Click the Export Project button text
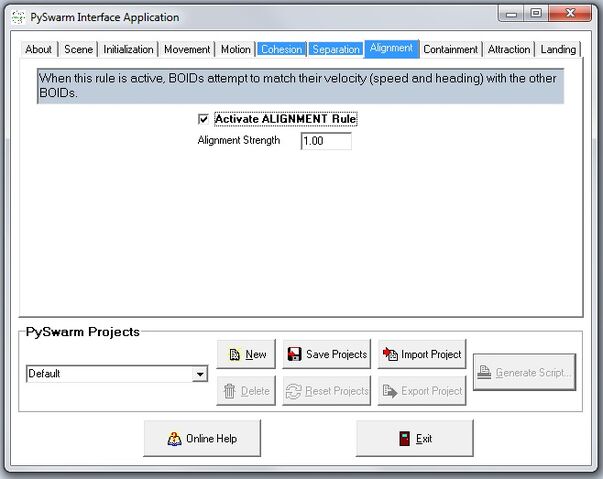This screenshot has width=603, height=479. pyautogui.click(x=431, y=391)
